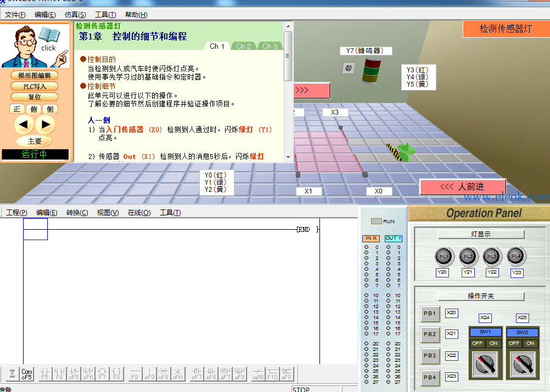Pick the parallel normally-closed contact sF6 icon
Viewport: 550px width, 392px height.
point(88,374)
